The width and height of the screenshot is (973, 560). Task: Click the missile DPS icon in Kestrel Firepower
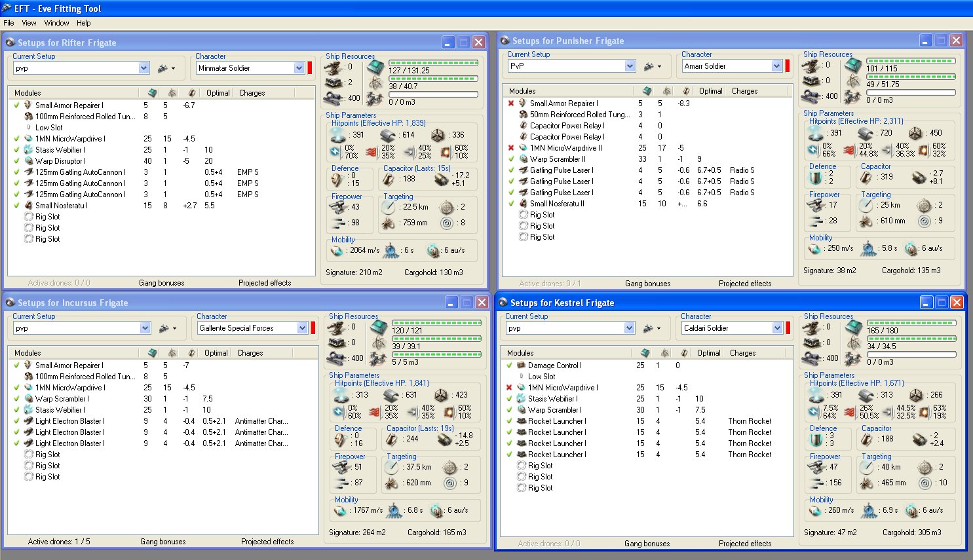(x=816, y=483)
